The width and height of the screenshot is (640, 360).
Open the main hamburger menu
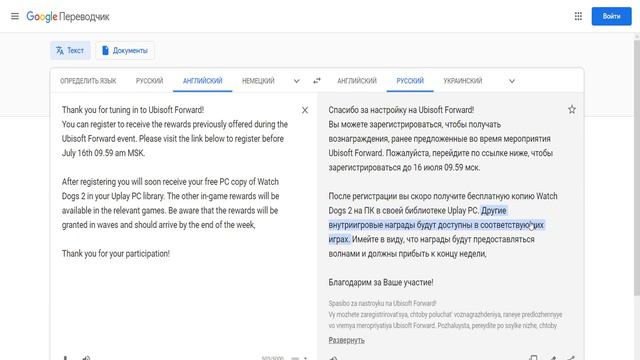[15, 16]
